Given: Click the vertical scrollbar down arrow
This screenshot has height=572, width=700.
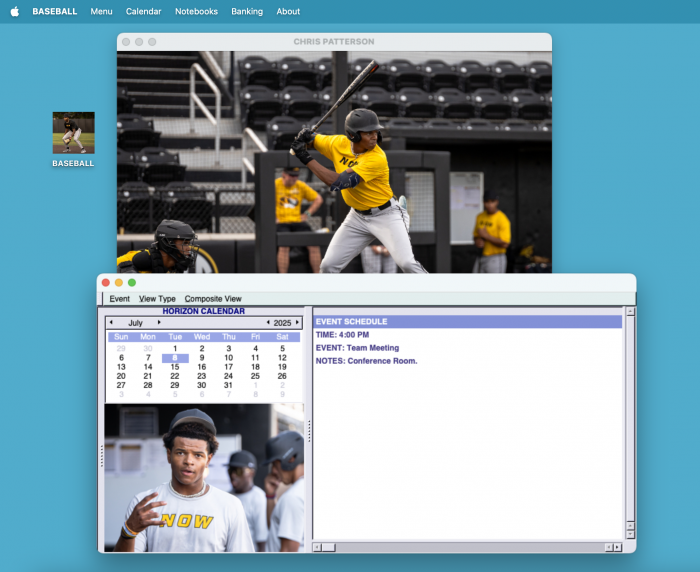Looking at the screenshot, I should point(630,535).
